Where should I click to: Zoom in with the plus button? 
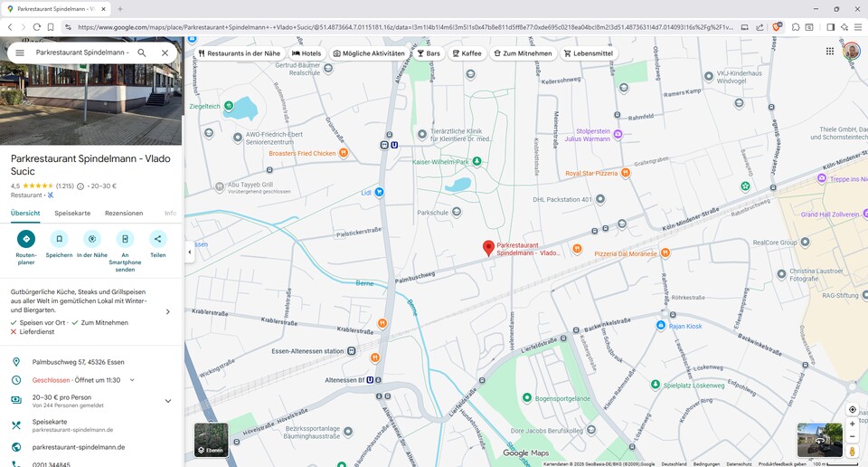(853, 424)
